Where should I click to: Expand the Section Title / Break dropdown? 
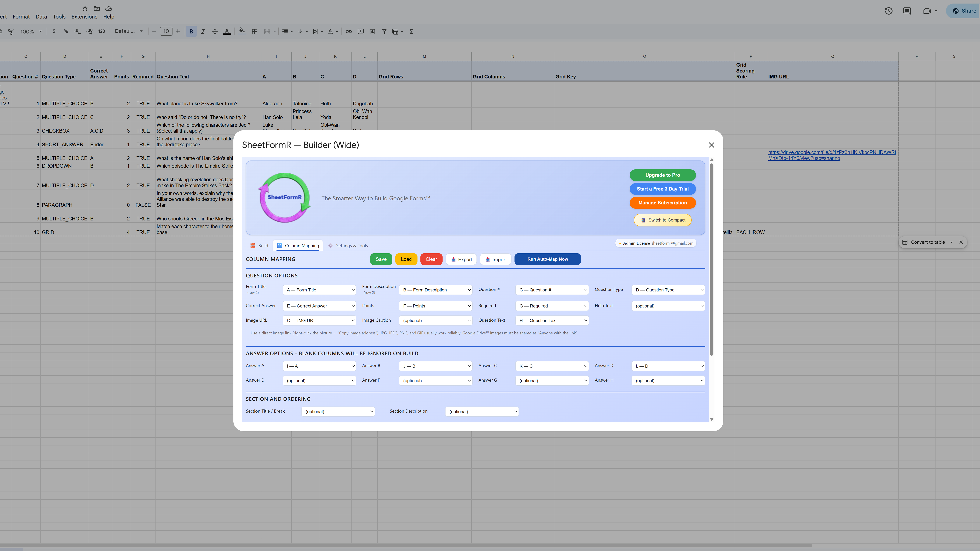(x=338, y=411)
